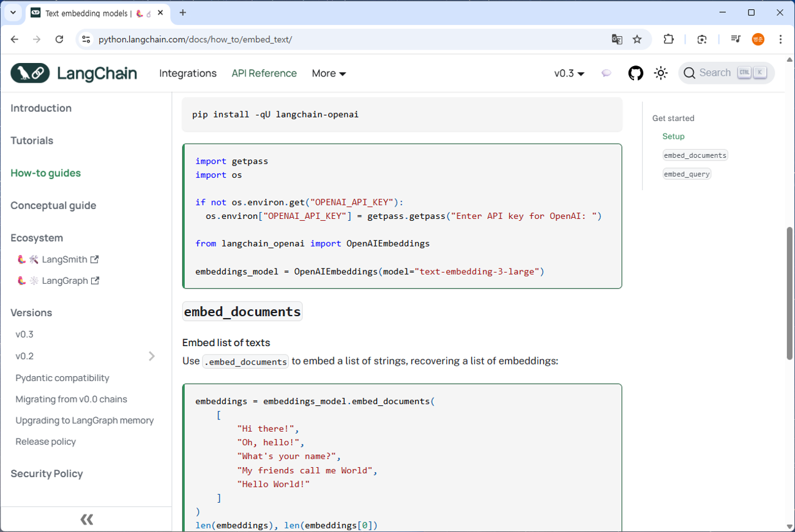The height and width of the screenshot is (532, 795).
Task: Open Pydantic compatibility page
Action: coord(62,378)
